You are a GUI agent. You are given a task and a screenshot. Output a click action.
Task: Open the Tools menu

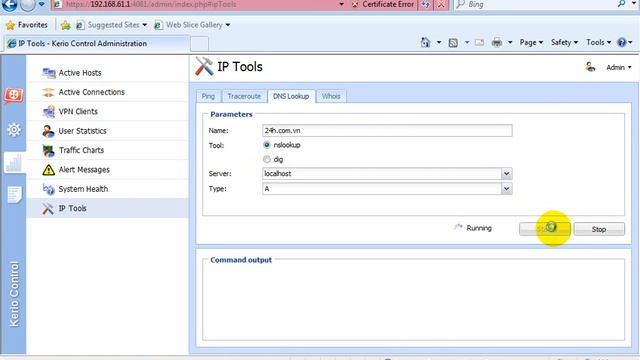point(598,42)
